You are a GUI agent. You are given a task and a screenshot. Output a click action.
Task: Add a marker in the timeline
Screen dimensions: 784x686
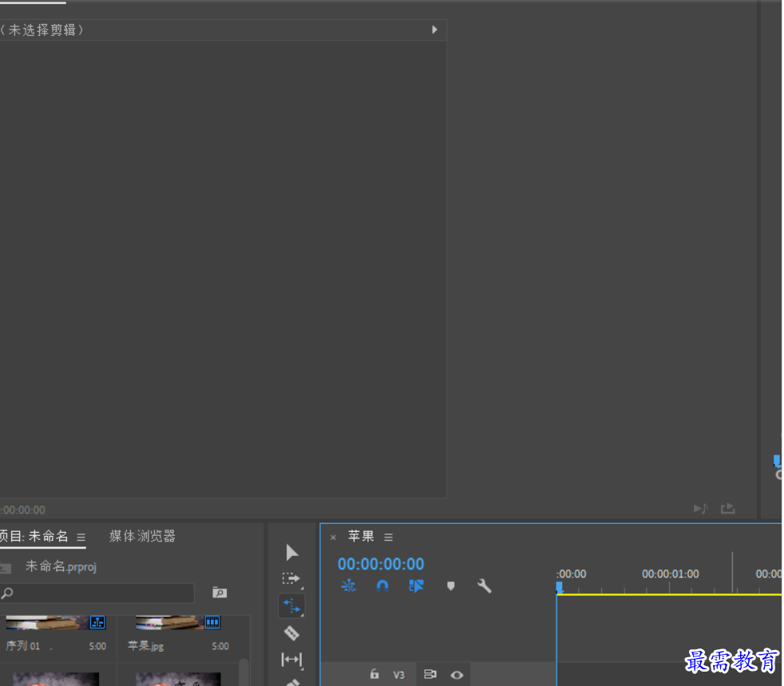pyautogui.click(x=450, y=585)
